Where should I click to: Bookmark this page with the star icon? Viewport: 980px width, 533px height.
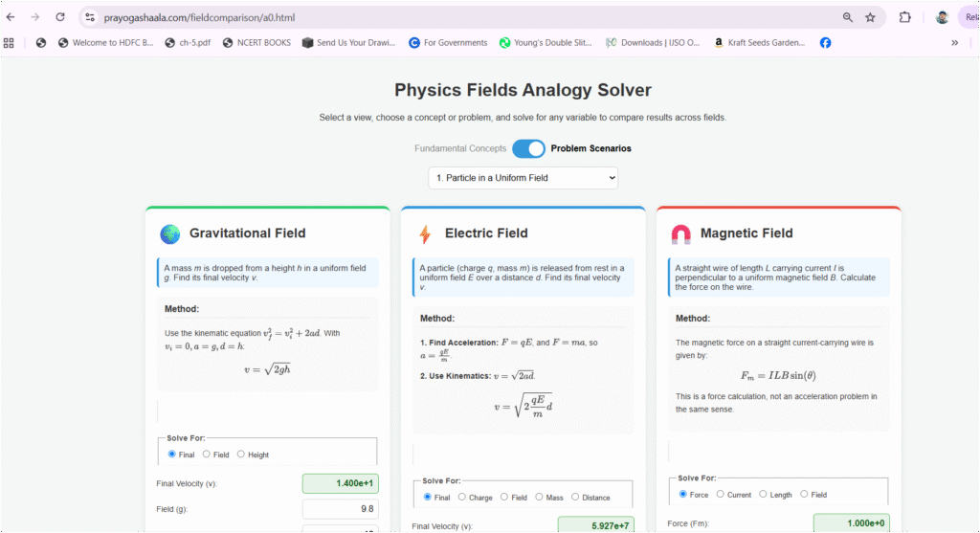(870, 17)
